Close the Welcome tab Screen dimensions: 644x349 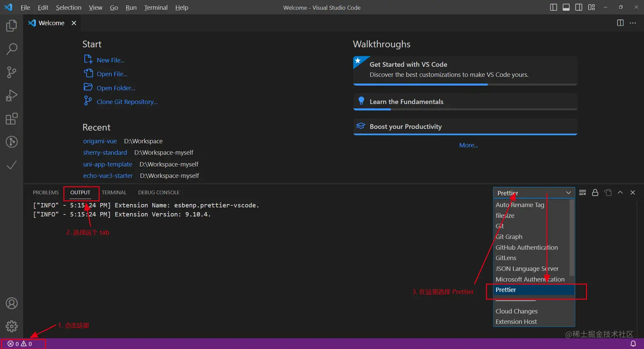[x=74, y=23]
